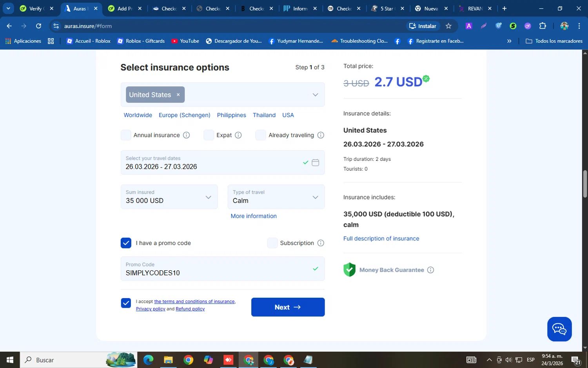The height and width of the screenshot is (368, 588).
Task: Expand the country selection dropdown
Action: [x=315, y=95]
